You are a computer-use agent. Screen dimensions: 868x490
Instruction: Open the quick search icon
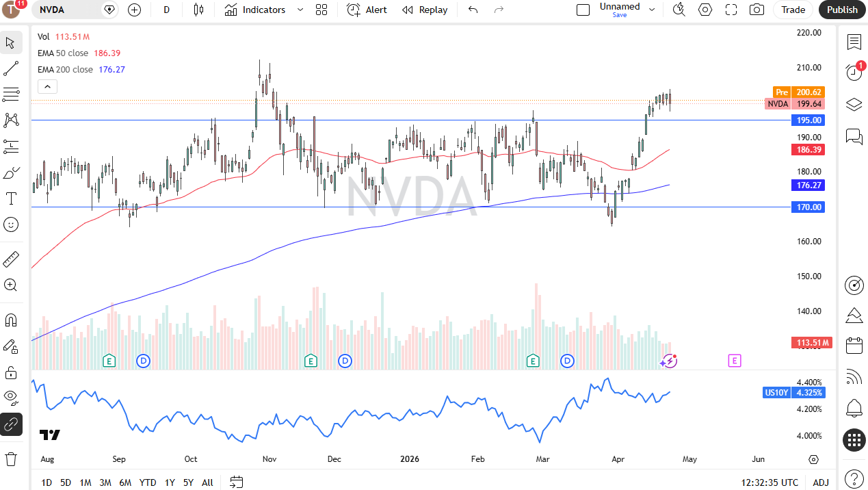pyautogui.click(x=679, y=10)
